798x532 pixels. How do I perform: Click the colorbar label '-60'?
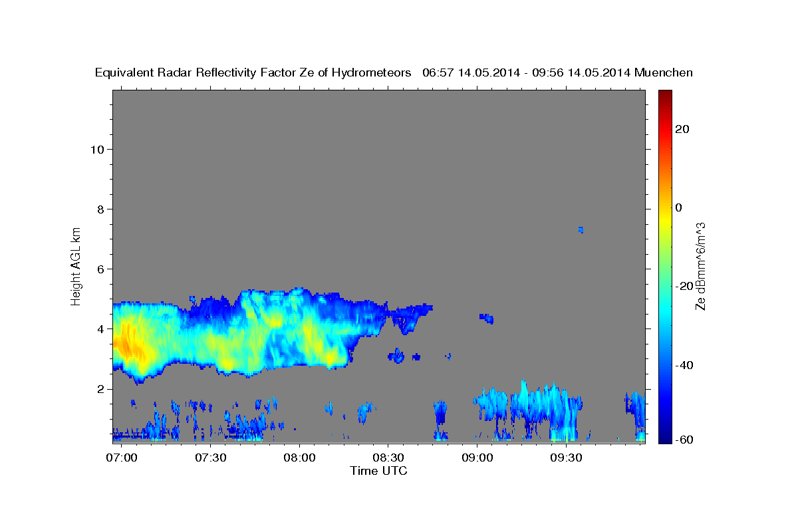point(684,440)
